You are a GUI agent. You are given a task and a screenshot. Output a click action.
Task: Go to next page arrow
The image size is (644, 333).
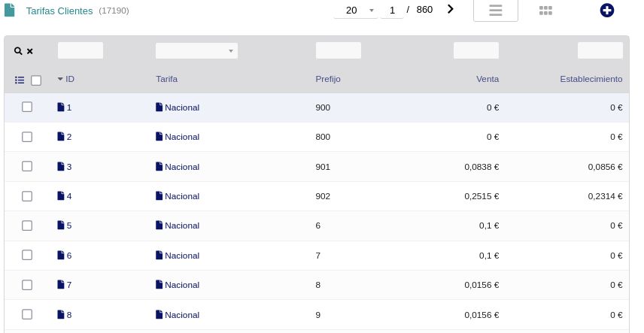coord(451,10)
